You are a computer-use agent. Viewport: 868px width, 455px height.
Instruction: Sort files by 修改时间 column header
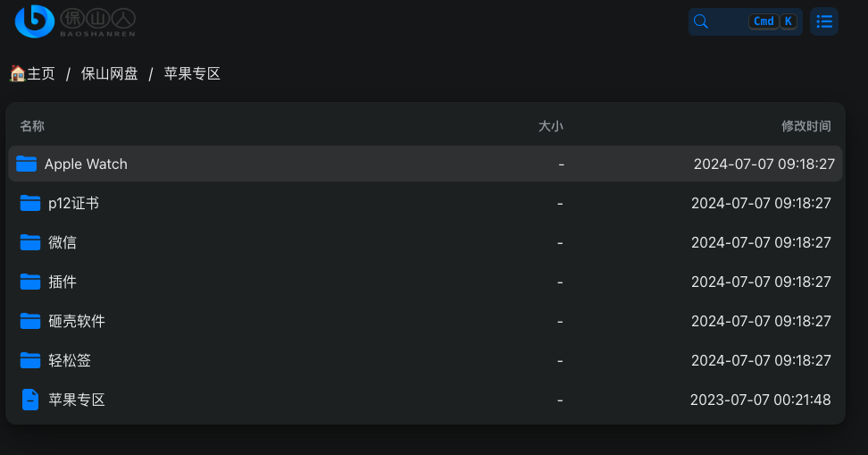tap(806, 126)
